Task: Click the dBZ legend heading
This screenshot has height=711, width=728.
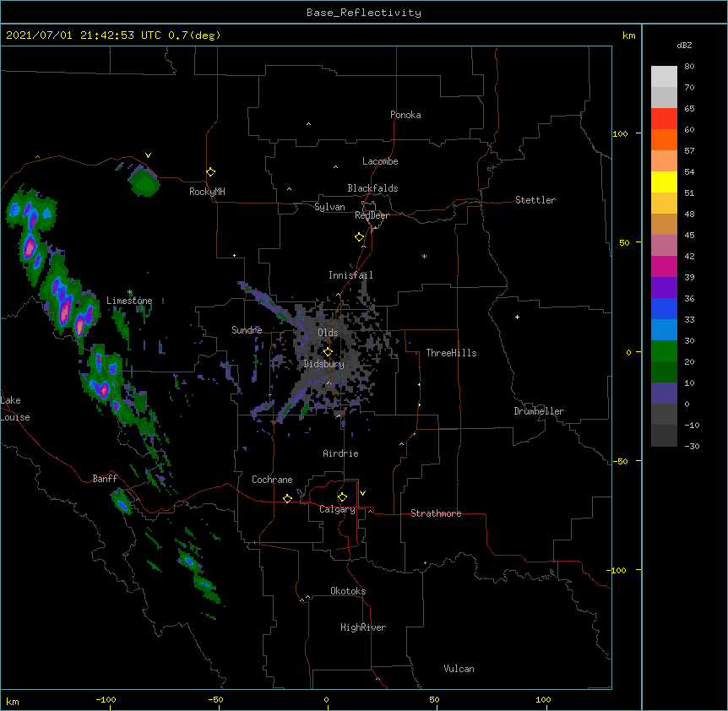Action: click(684, 45)
